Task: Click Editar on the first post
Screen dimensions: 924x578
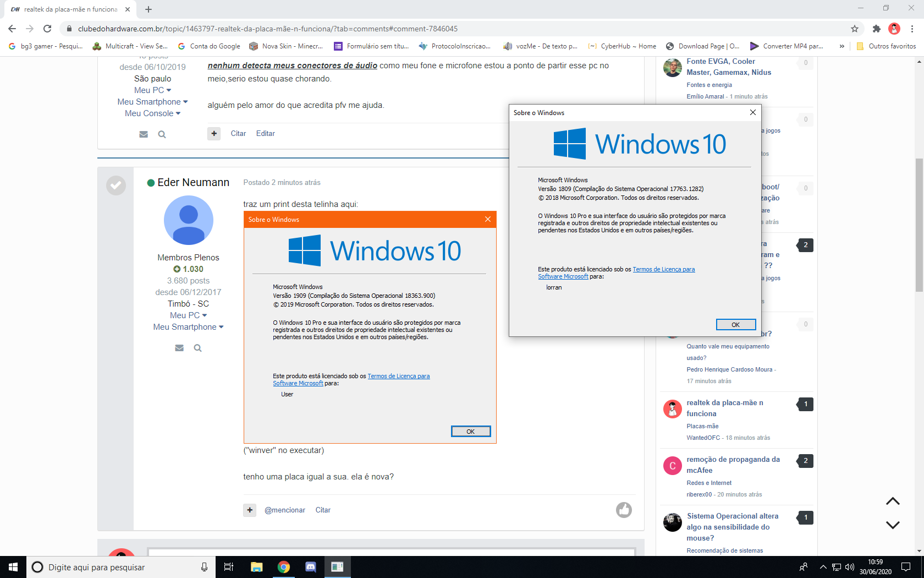Action: (265, 133)
